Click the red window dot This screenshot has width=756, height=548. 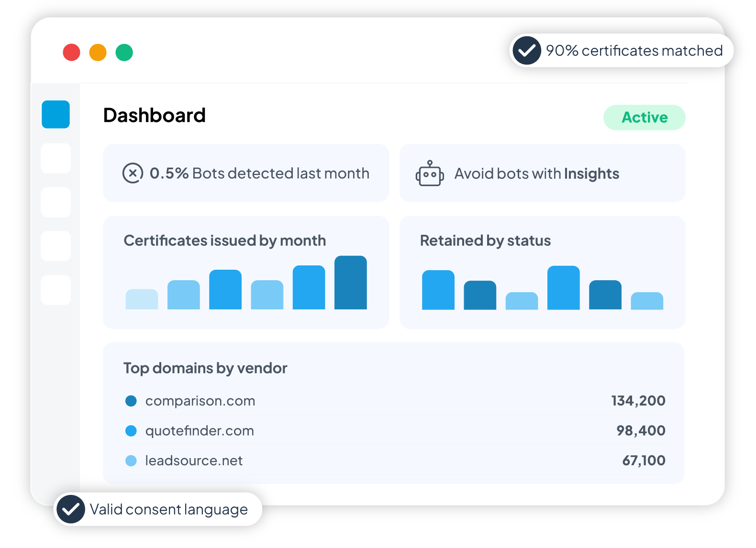[71, 53]
